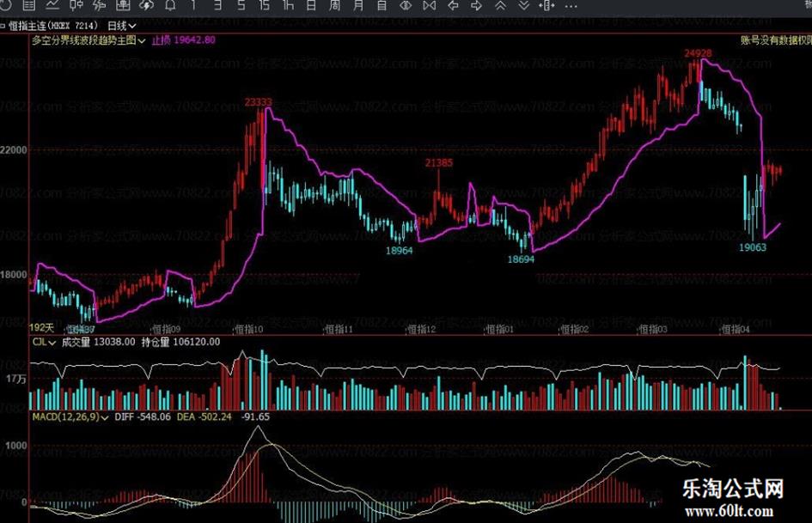Screen dimensions: 812x523
Task: Click the lightning cloud icon
Action: click(147, 5)
